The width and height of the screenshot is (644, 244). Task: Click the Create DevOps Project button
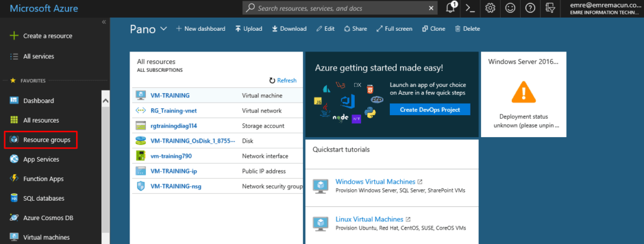[x=430, y=109]
